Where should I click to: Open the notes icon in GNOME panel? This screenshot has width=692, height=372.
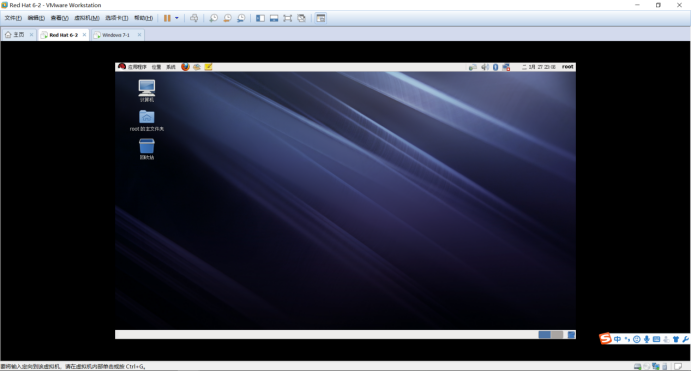point(208,67)
